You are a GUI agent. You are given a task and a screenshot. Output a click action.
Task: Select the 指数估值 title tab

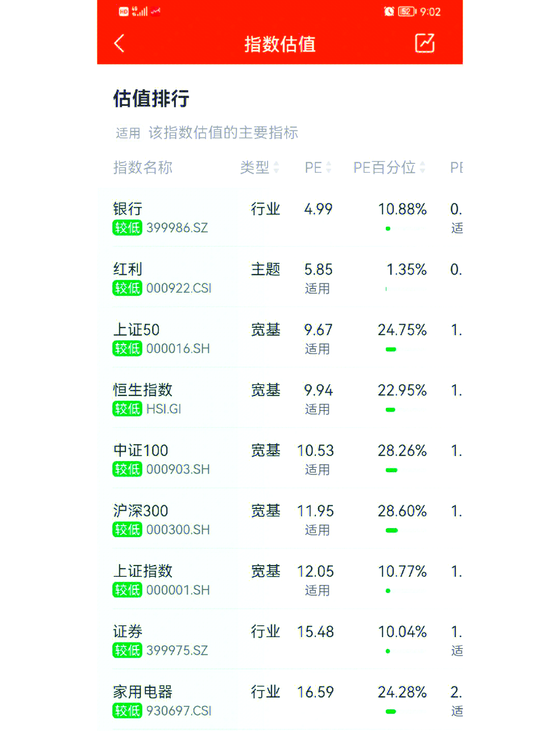(280, 45)
